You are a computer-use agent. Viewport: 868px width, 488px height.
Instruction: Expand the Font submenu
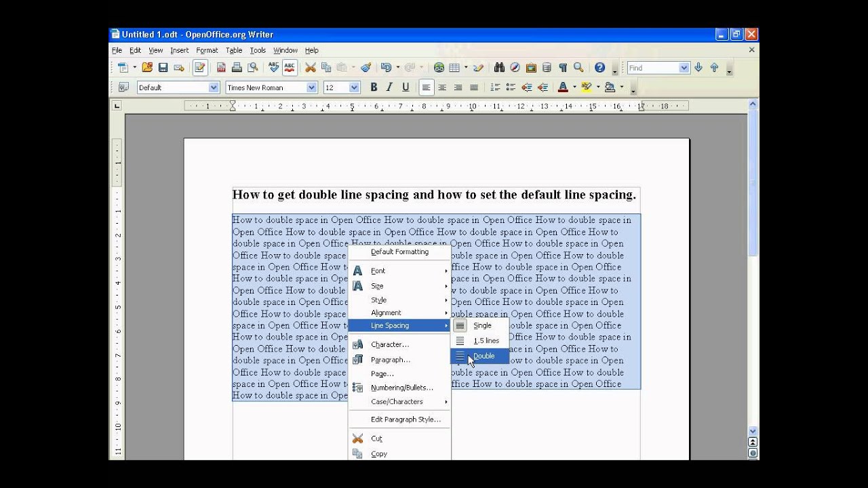point(399,270)
